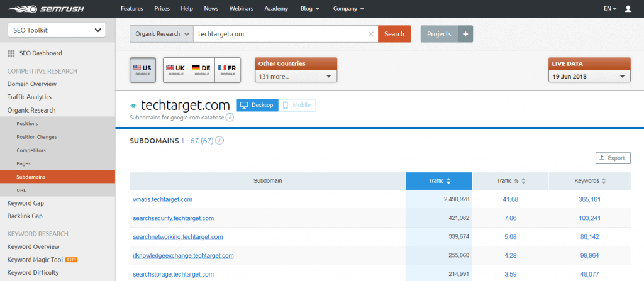Open Keyword Difficulty in sidebar
Viewport: 644px width, 281px height.
click(x=33, y=272)
